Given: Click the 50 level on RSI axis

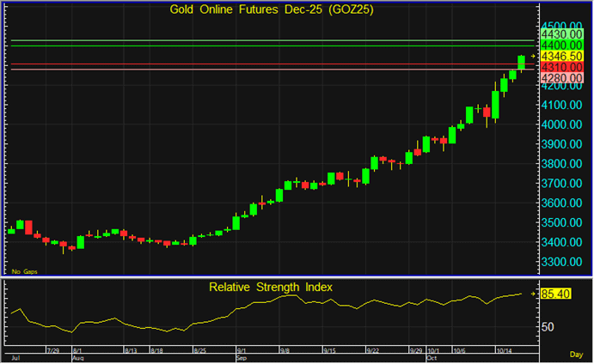Looking at the screenshot, I should [548, 326].
